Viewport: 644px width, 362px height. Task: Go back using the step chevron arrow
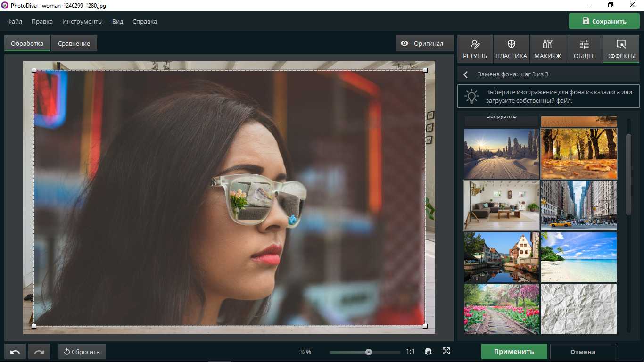coord(465,74)
